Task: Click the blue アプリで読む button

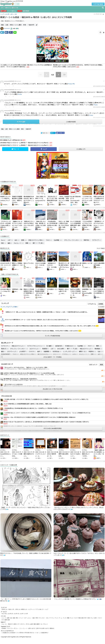Action: coord(21,122)
